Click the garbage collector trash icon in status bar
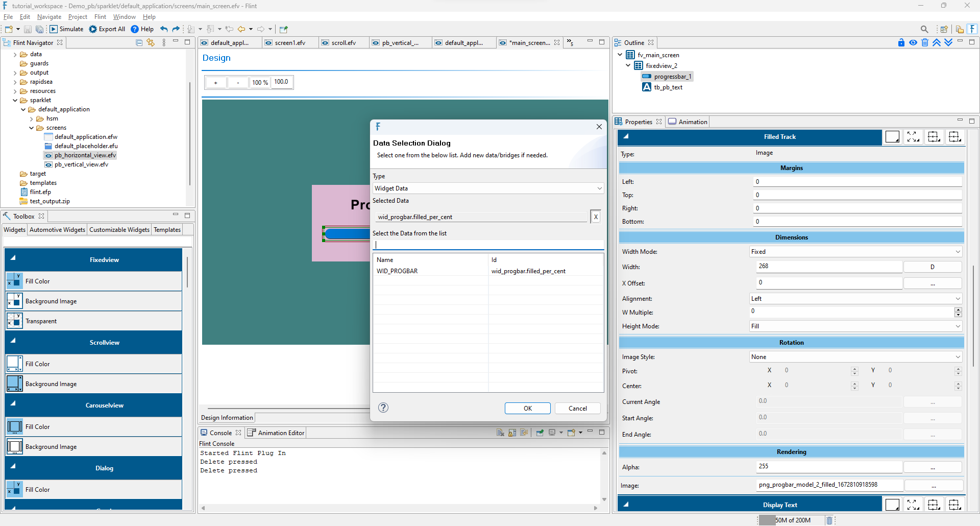Viewport: 980px width, 526px height. point(829,520)
